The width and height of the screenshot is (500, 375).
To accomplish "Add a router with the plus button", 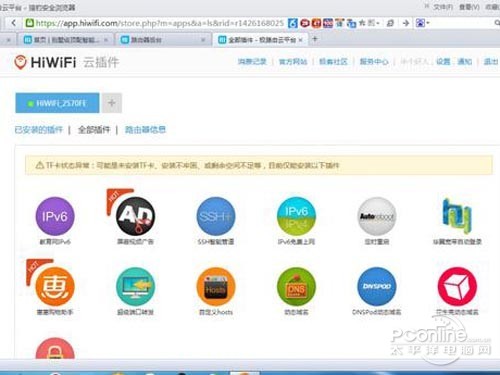I will tap(112, 103).
